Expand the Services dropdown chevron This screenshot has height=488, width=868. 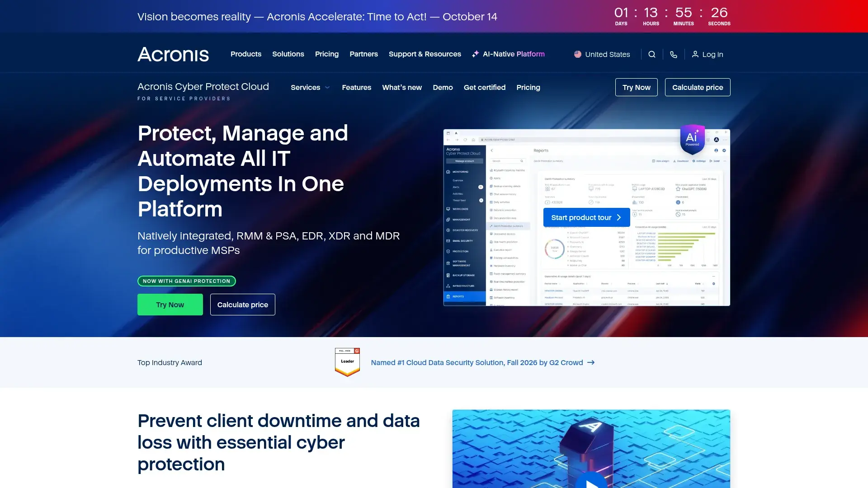pyautogui.click(x=327, y=88)
